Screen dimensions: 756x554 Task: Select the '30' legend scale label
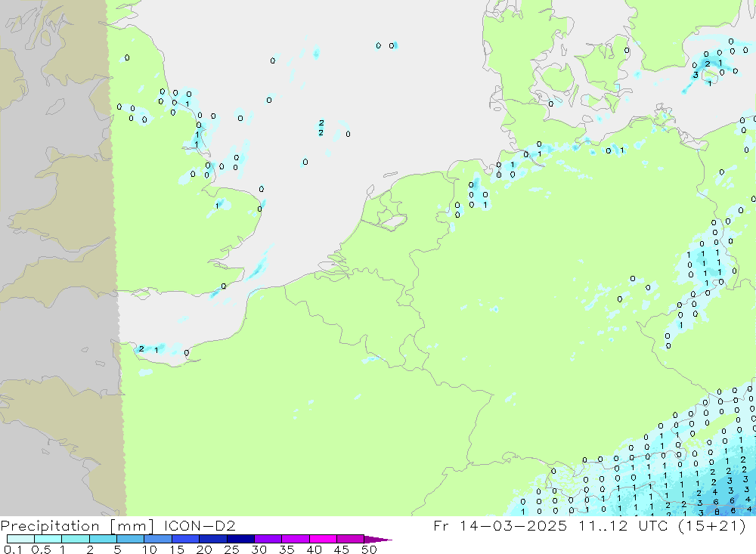pyautogui.click(x=259, y=549)
